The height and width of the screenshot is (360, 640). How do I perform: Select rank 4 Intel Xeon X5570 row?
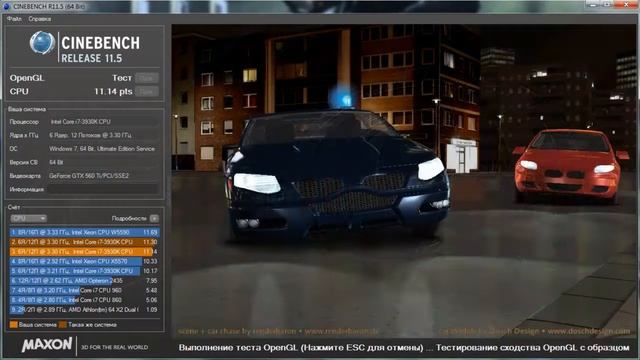84,261
